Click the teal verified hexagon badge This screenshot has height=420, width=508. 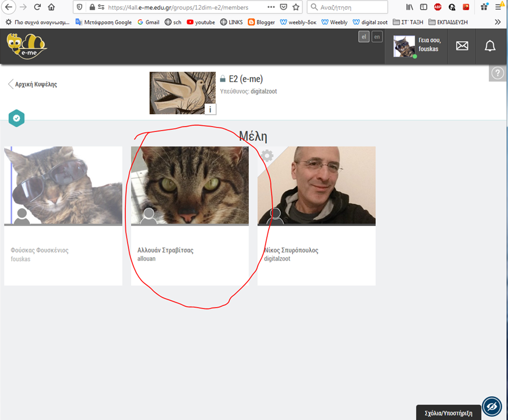16,118
